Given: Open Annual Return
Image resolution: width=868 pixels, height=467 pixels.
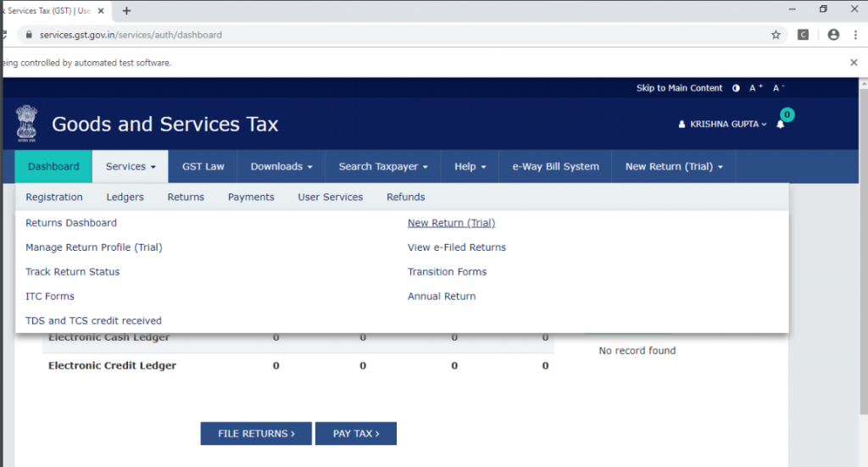Looking at the screenshot, I should click(x=442, y=296).
